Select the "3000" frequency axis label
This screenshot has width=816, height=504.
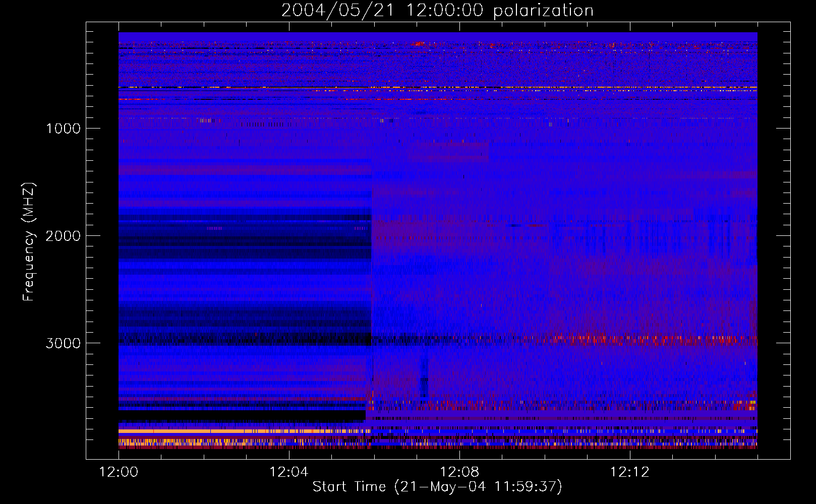click(63, 343)
